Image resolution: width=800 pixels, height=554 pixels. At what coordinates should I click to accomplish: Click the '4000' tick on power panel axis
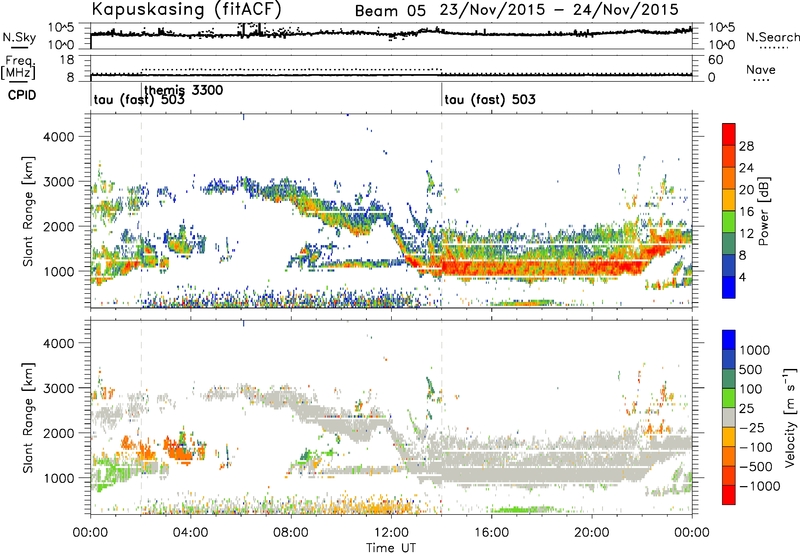pyautogui.click(x=58, y=137)
